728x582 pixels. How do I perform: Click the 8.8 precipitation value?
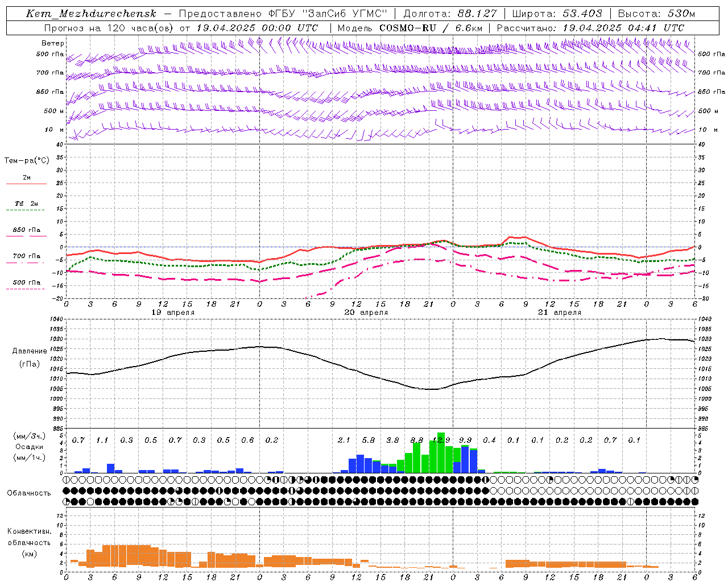417,440
